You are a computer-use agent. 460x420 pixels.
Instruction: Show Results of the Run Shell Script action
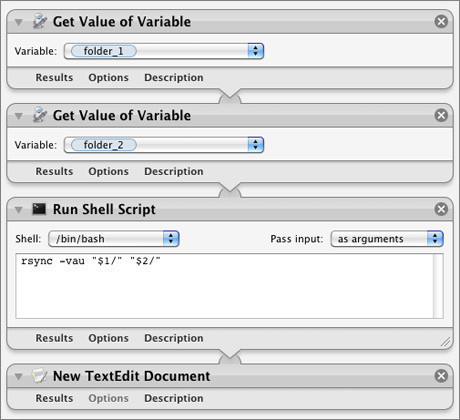54,338
